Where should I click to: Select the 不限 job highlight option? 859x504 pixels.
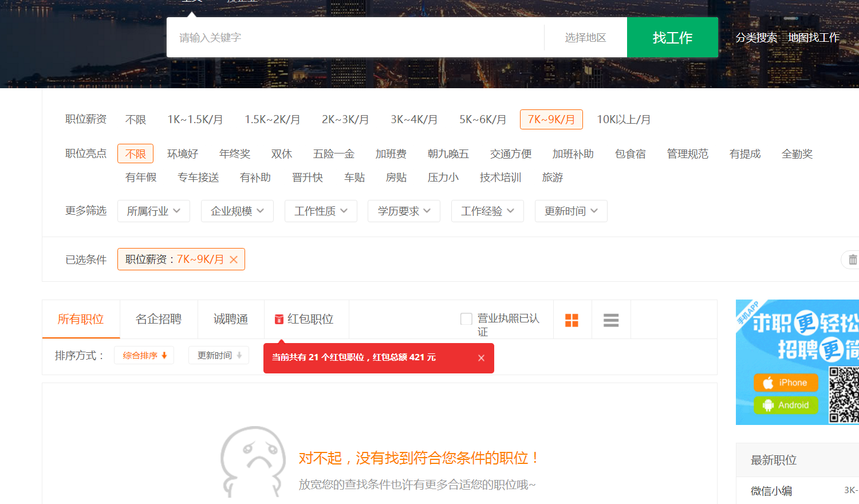(135, 154)
